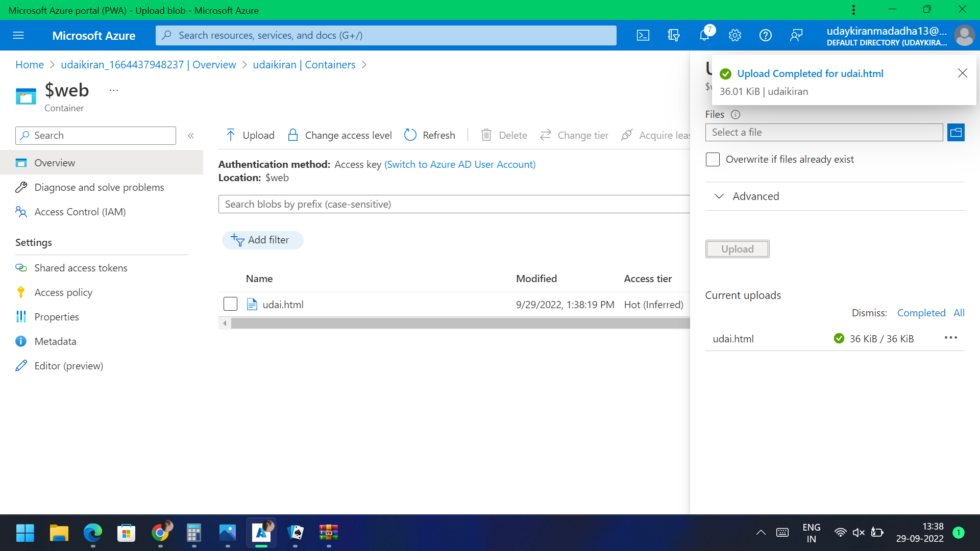Screen dimensions: 980x551
Task: Click the Help question mark icon
Action: [766, 35]
